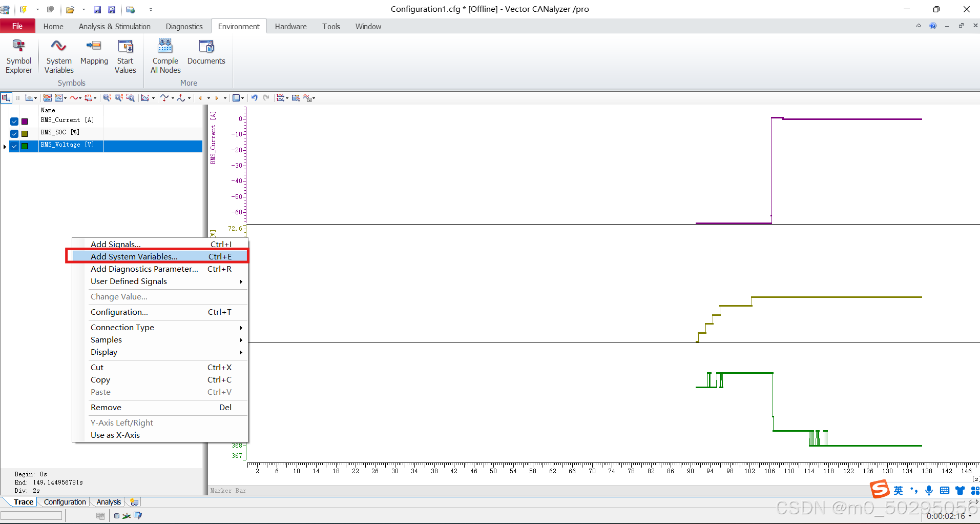Choose Add Signals... from context menu
This screenshot has height=524, width=980.
tap(160, 245)
